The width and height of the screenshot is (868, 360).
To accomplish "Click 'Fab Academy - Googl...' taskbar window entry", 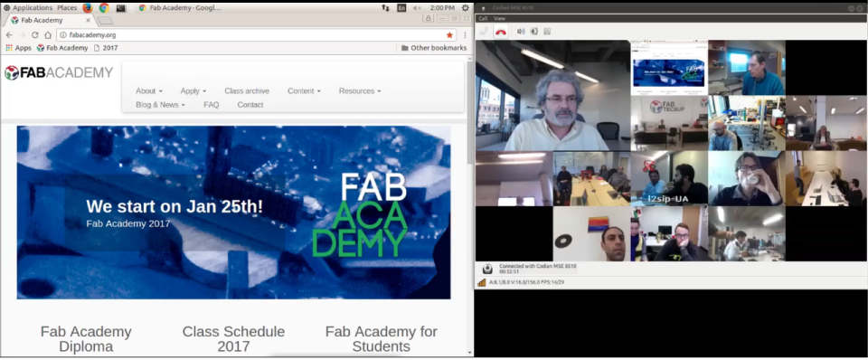I will 180,8.
